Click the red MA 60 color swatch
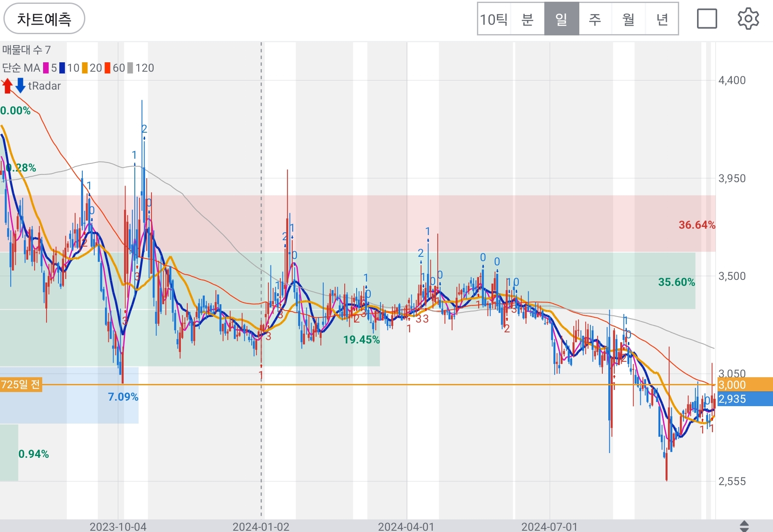 108,68
